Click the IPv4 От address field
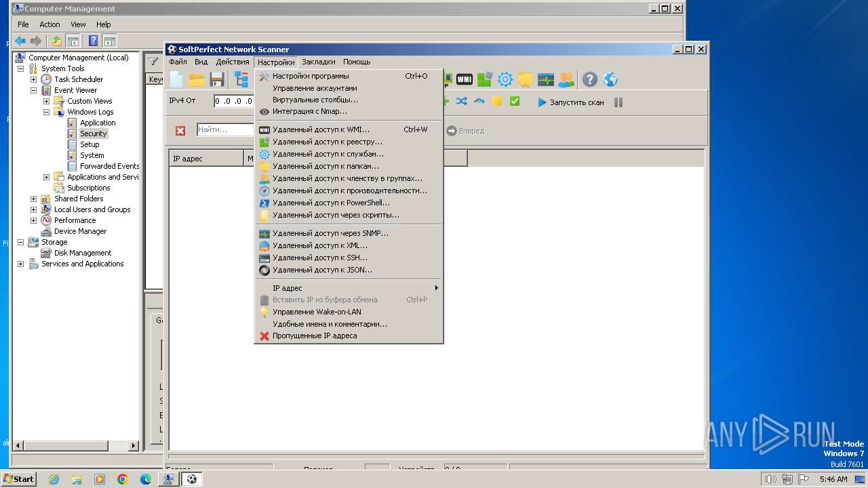Screen dimensions: 868x488 (x=234, y=102)
